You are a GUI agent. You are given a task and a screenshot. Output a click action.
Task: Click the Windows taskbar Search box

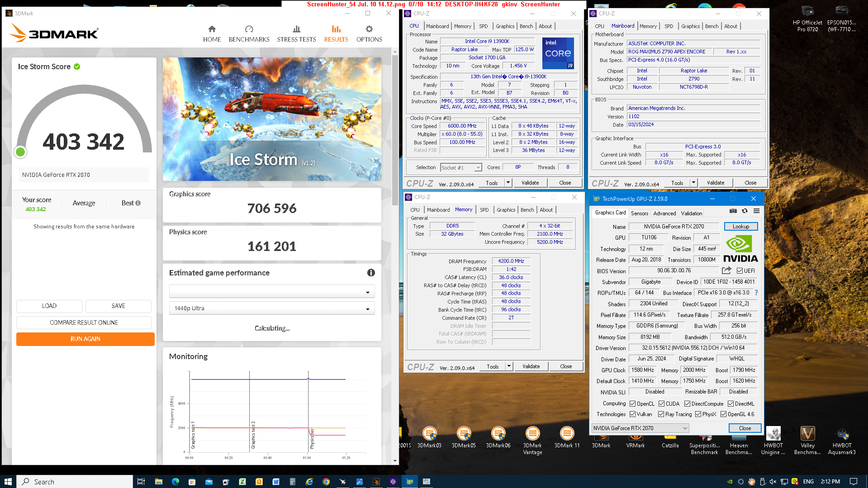tap(75, 481)
